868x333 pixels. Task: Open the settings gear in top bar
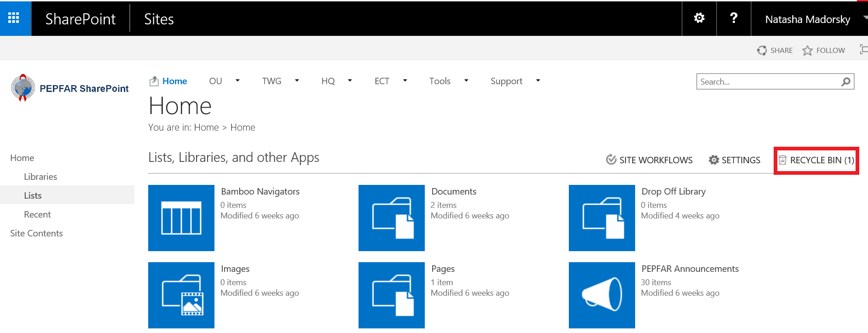coord(699,18)
